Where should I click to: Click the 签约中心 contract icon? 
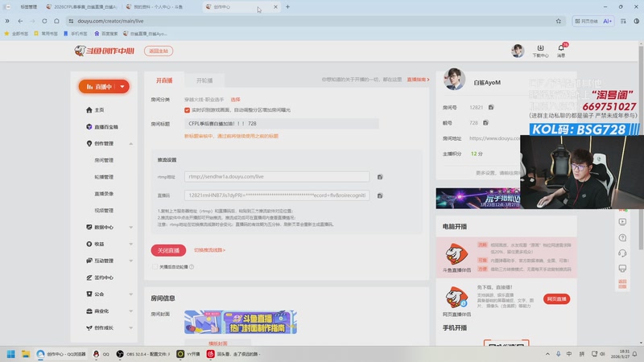[x=89, y=278]
